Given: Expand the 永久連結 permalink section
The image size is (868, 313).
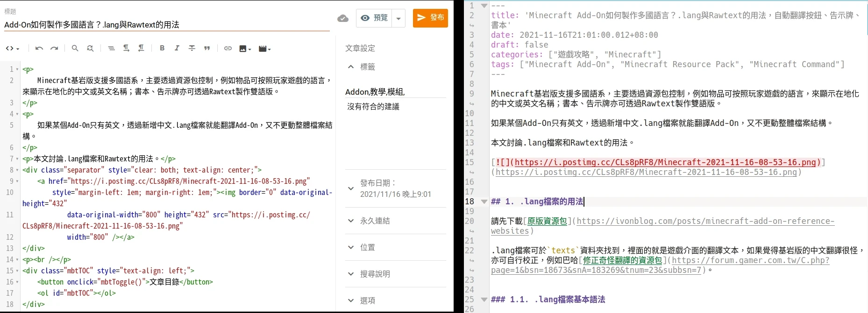Looking at the screenshot, I should (x=351, y=221).
